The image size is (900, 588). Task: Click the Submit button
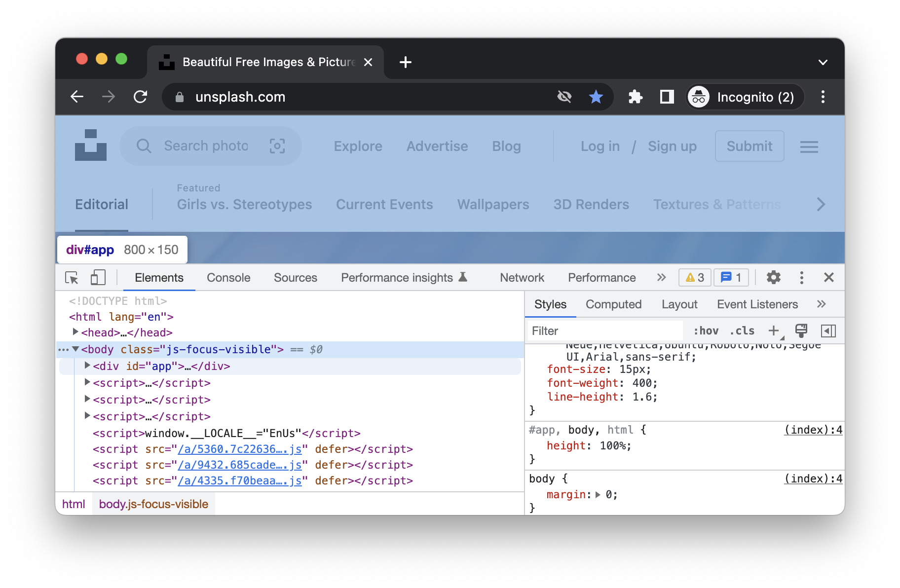coord(749,146)
